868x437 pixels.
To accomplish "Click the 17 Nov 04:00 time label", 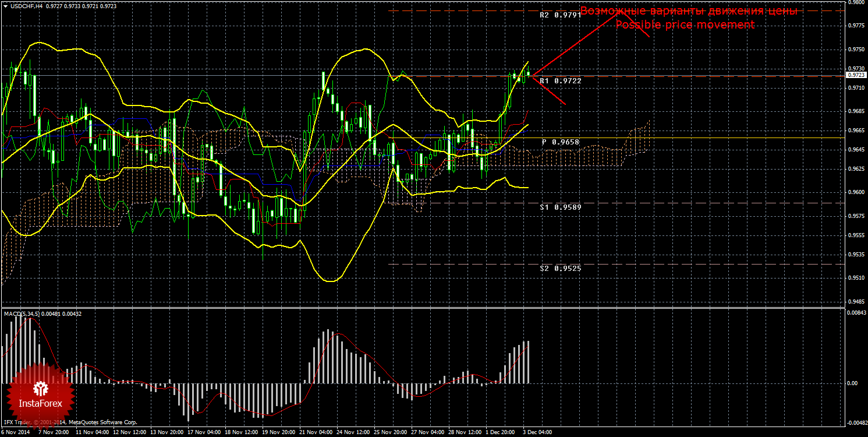I will coord(204,433).
